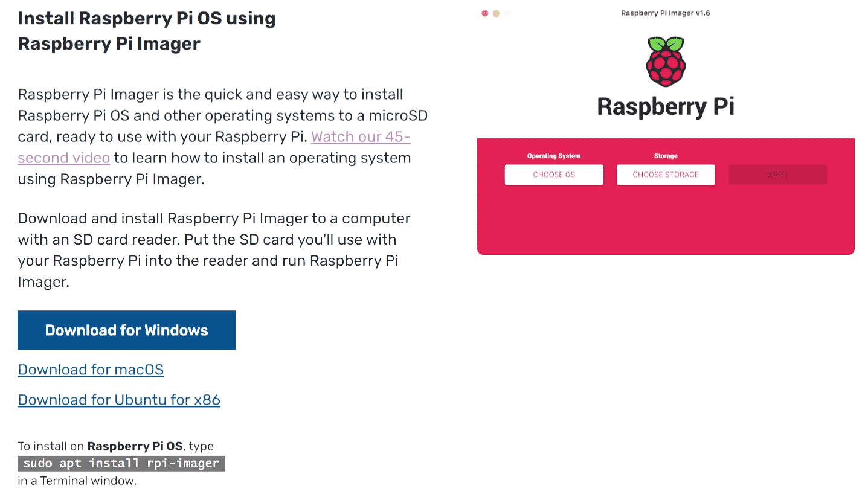Click the Raspberry Pi Imager v1.6 title
Viewport: 868px width, 500px height.
point(665,13)
